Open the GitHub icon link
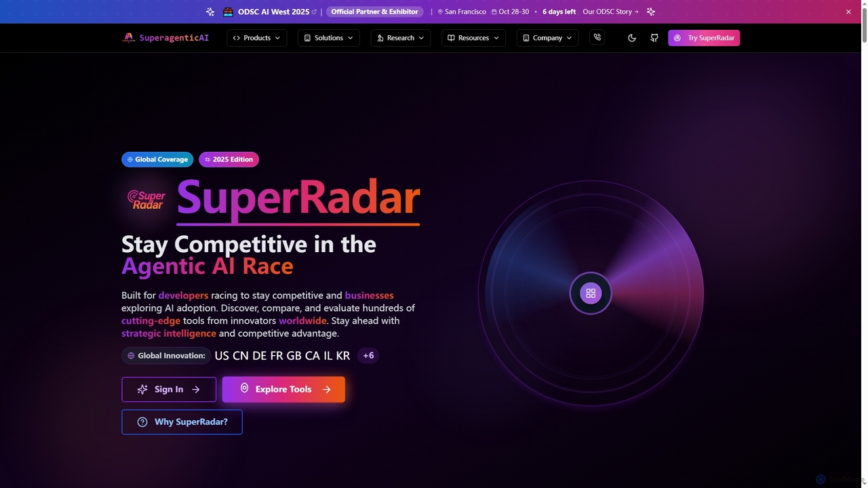Screen dimensions: 868x488 coord(654,38)
